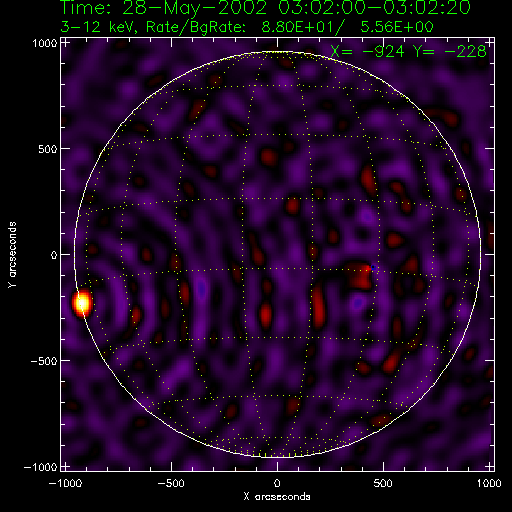This screenshot has width=512, height=512.
Task: Click the -500 tick label on Y axis
Action: click(x=44, y=361)
